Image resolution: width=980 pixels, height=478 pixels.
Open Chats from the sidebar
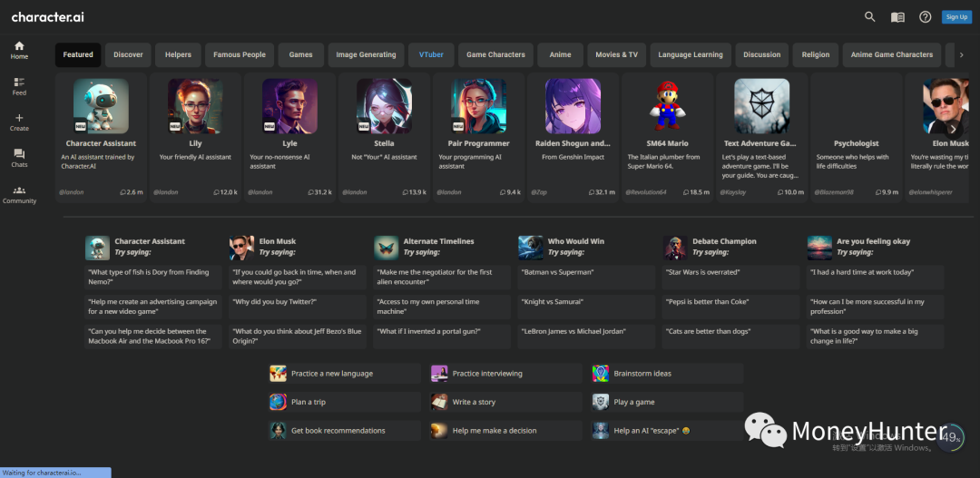click(19, 158)
